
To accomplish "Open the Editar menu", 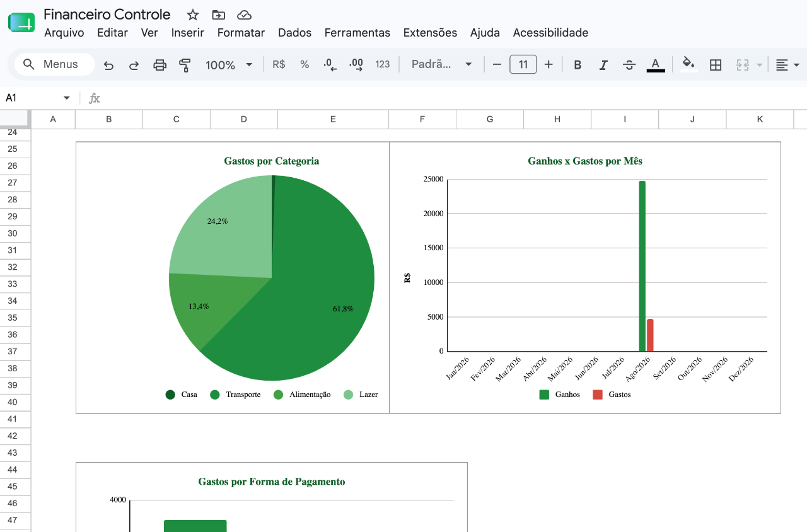I will [112, 33].
